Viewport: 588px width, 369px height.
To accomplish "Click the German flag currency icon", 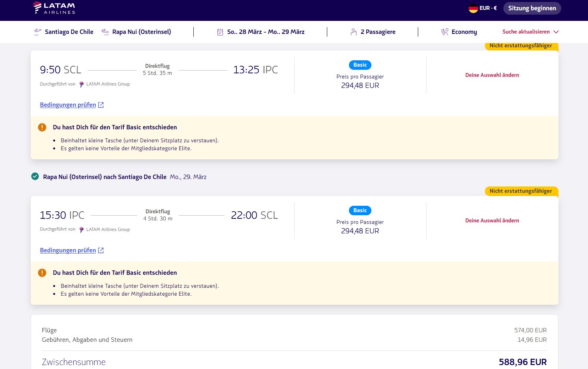I will (473, 8).
